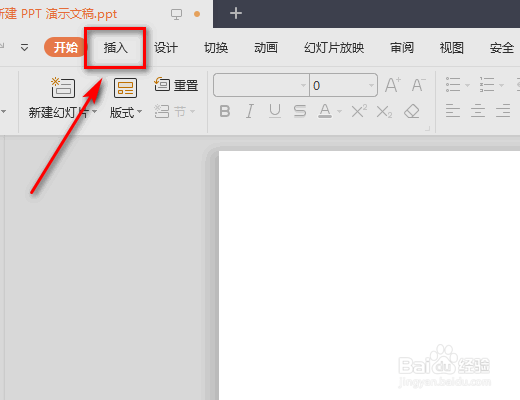Image resolution: width=520 pixels, height=400 pixels.
Task: Toggle underline formatting
Action: (x=275, y=111)
